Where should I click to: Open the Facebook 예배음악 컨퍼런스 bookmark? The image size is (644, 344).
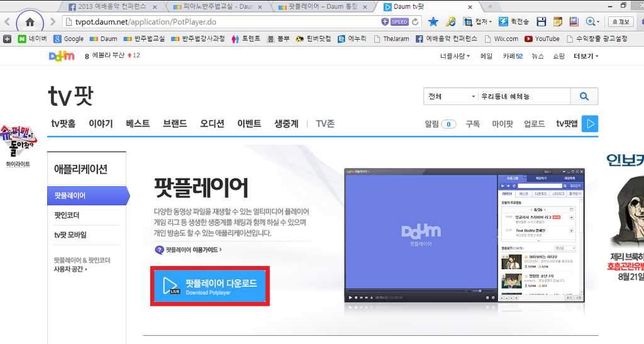[x=447, y=38]
